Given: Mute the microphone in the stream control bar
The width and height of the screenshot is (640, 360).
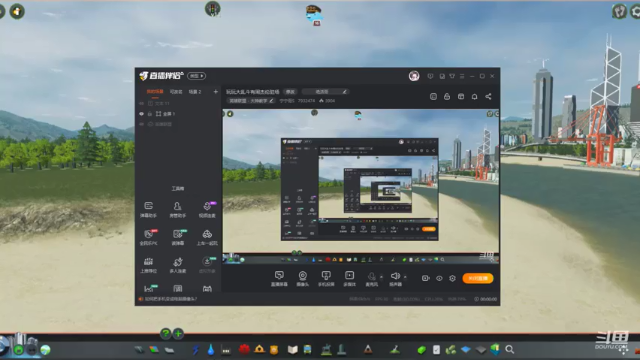Looking at the screenshot, I should click(371, 278).
